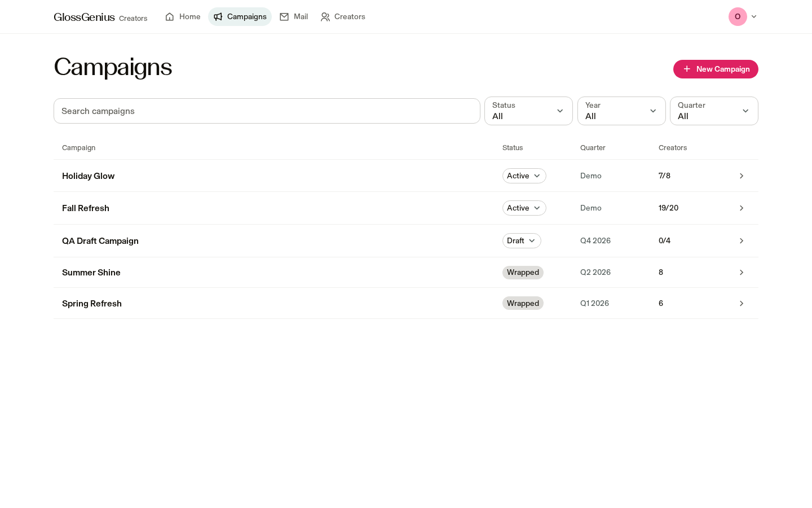Expand the account menu chevron
812x508 pixels.
pos(754,17)
